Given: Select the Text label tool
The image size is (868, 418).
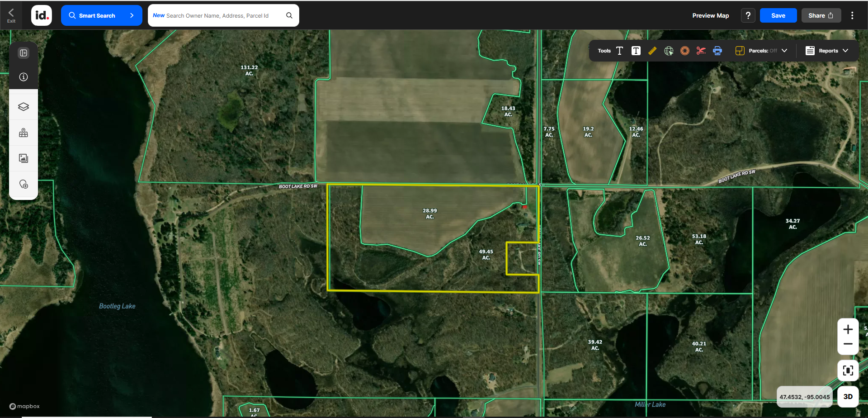Looking at the screenshot, I should [619, 50].
